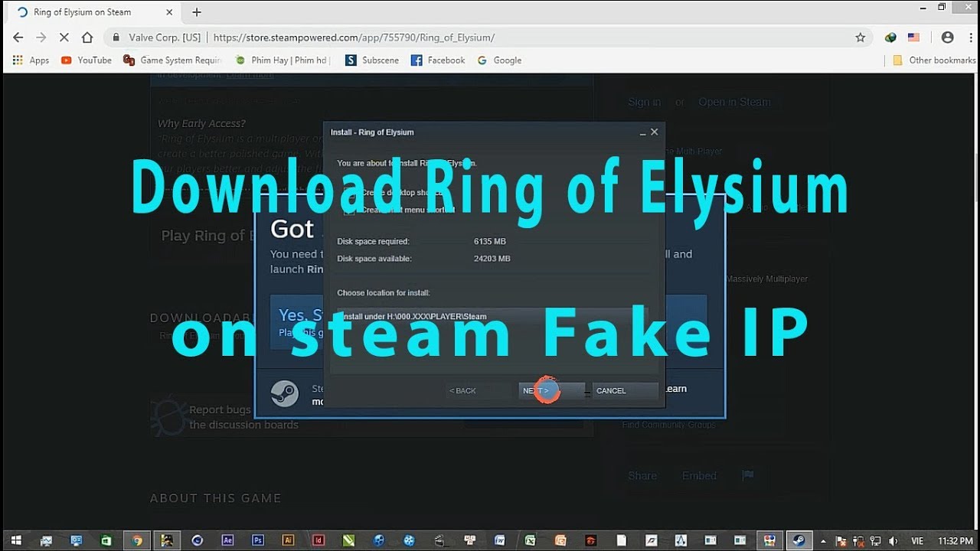Click the Open in Steam link
This screenshot has height=551, width=980.
pyautogui.click(x=734, y=102)
